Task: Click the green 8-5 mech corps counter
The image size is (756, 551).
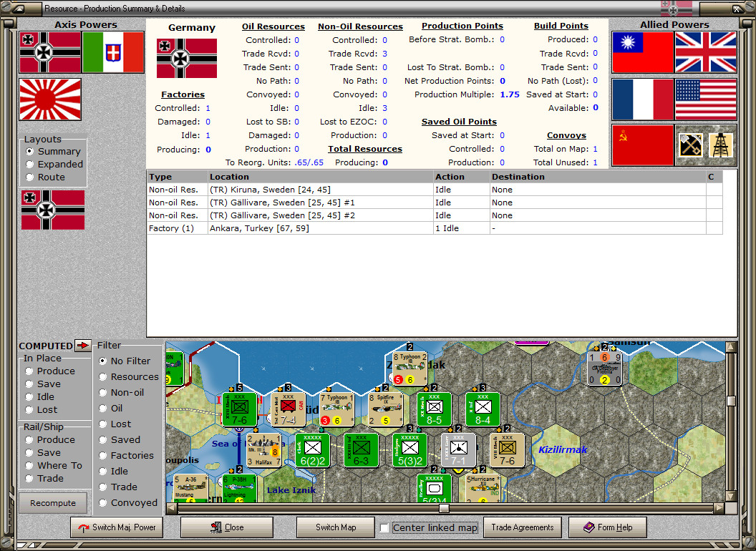Action: 434,409
